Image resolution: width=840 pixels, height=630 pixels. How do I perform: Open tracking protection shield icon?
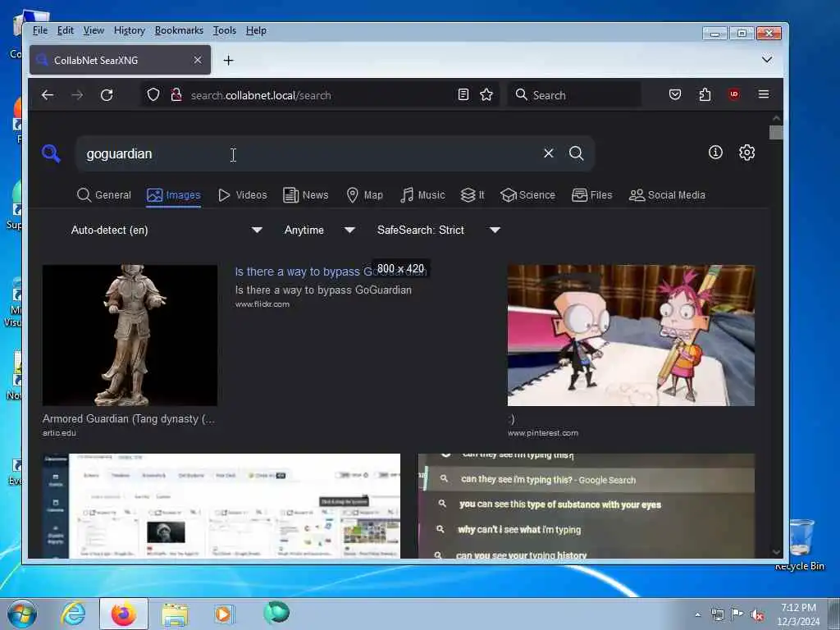pos(153,95)
